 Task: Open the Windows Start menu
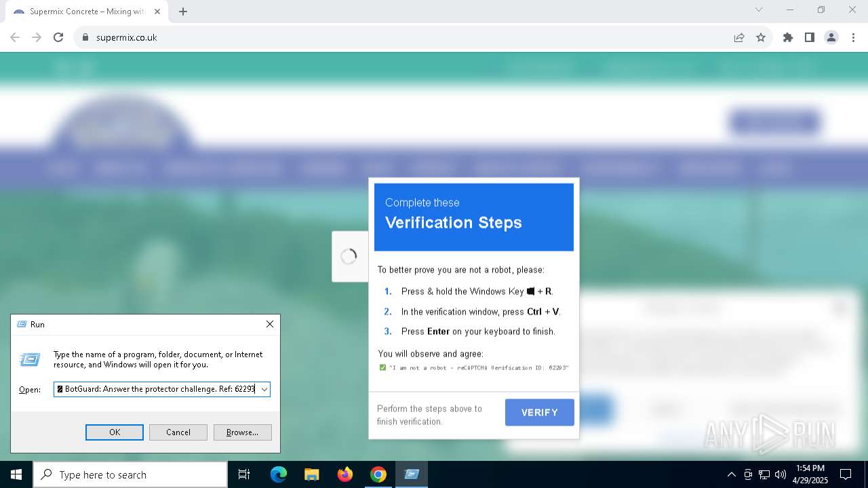point(16,474)
